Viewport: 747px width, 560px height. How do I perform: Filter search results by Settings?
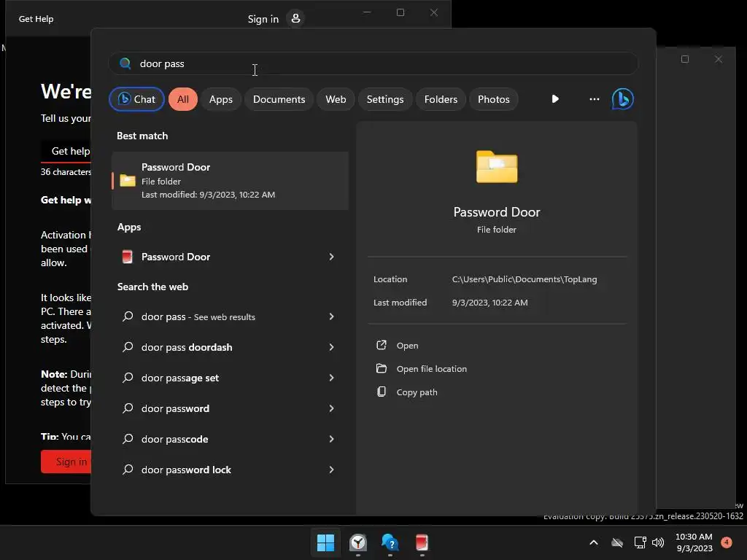[x=385, y=99]
